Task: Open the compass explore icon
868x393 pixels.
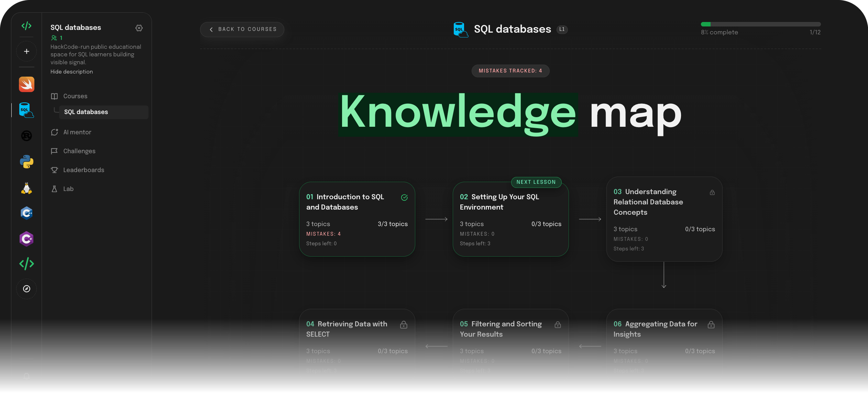Action: tap(26, 289)
